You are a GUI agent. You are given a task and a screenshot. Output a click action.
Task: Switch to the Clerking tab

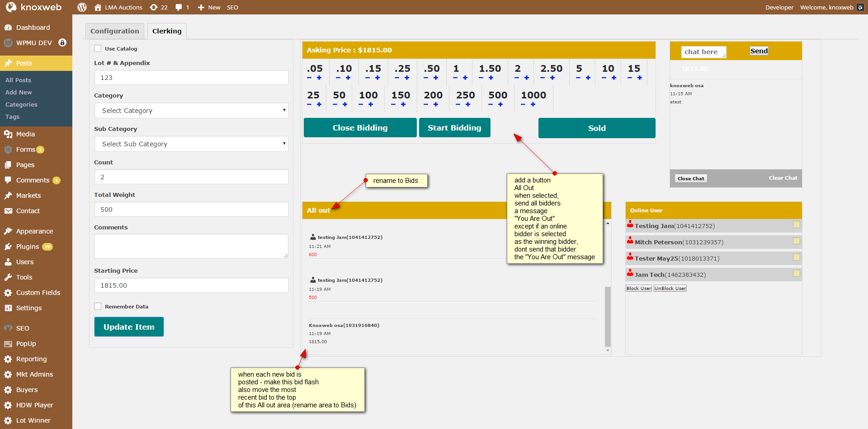coord(167,31)
